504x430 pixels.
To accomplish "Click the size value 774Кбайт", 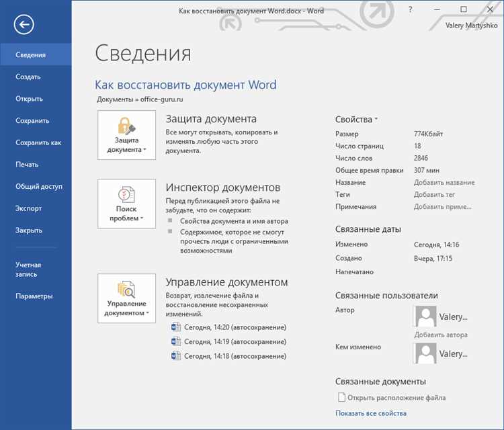I will pyautogui.click(x=429, y=134).
